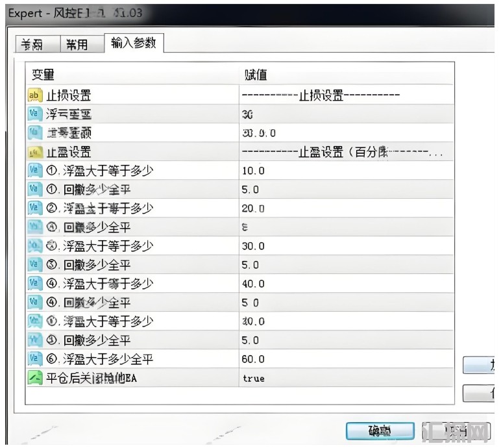The height and width of the screenshot is (448, 501).
Task: Click the boolean icon beside 平仓后关闭其他EA
Action: tap(34, 378)
